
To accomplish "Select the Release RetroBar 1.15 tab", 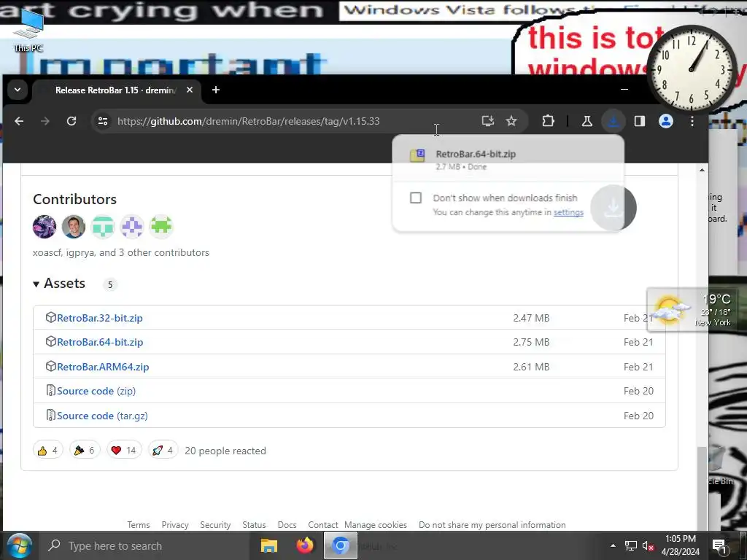I will coord(116,90).
